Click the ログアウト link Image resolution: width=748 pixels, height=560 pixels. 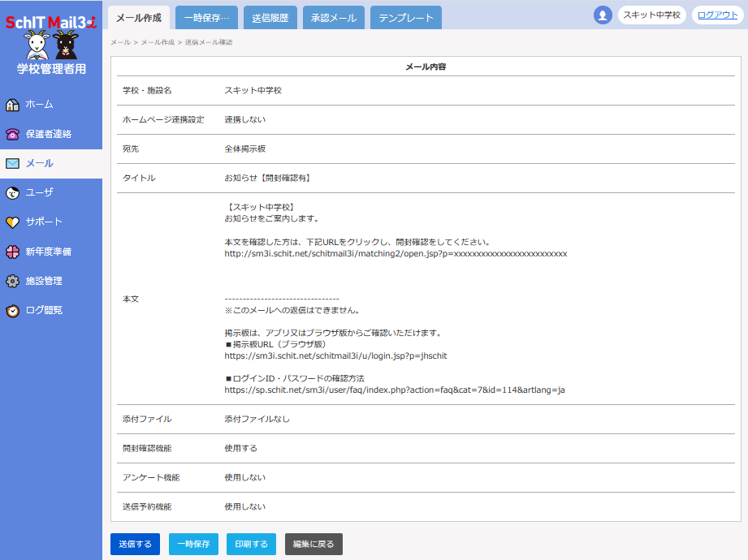[x=717, y=15]
